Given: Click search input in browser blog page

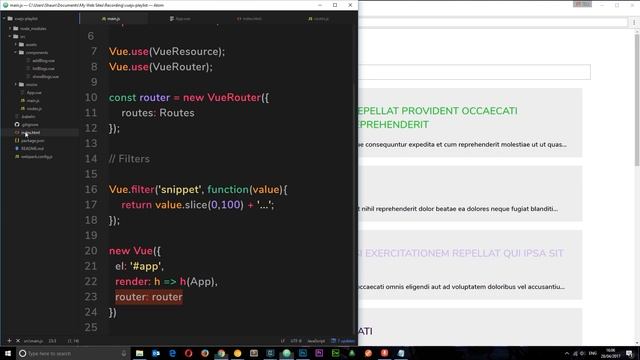Looking at the screenshot, I should [x=474, y=72].
